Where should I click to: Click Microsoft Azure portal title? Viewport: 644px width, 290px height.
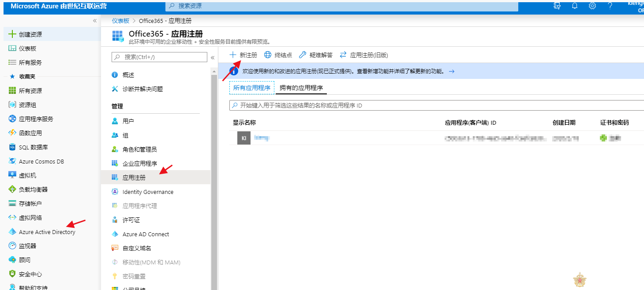(x=59, y=6)
